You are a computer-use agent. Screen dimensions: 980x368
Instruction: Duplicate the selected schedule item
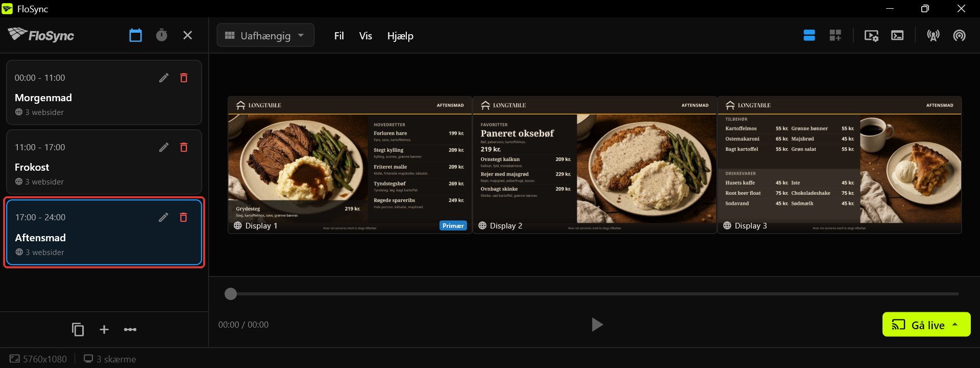(78, 330)
